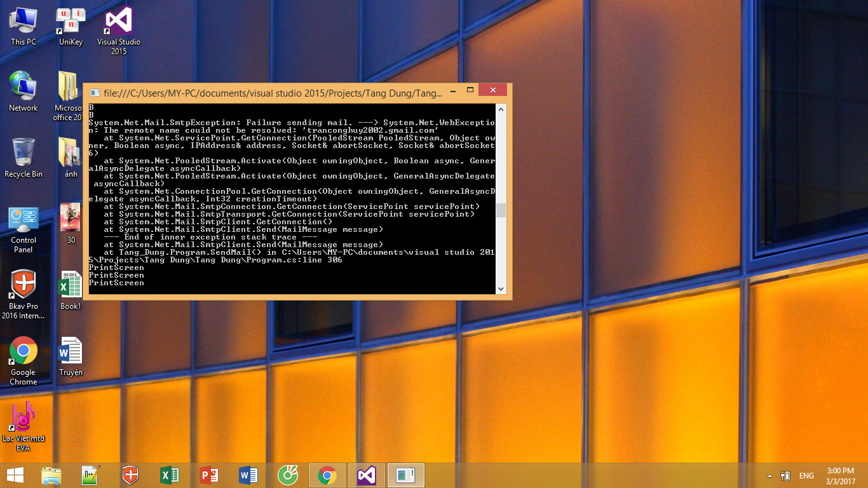Click the Lac Viet mtd EVA icon
The width and height of the screenshot is (868, 488).
(24, 419)
